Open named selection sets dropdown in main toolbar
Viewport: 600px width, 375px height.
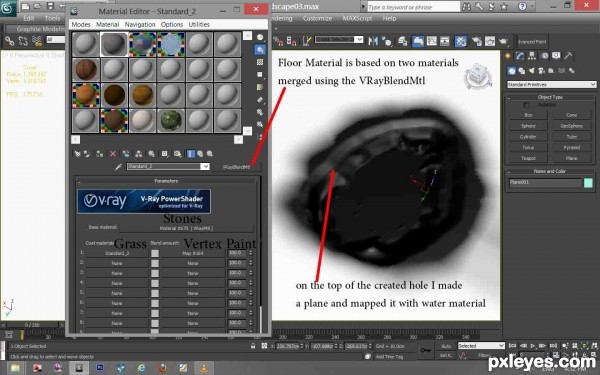pyautogui.click(x=359, y=39)
